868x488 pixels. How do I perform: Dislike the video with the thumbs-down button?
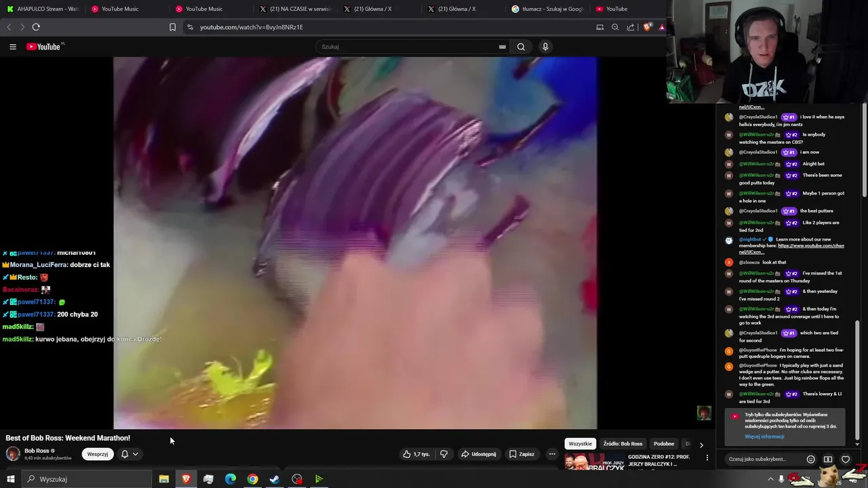tap(444, 454)
